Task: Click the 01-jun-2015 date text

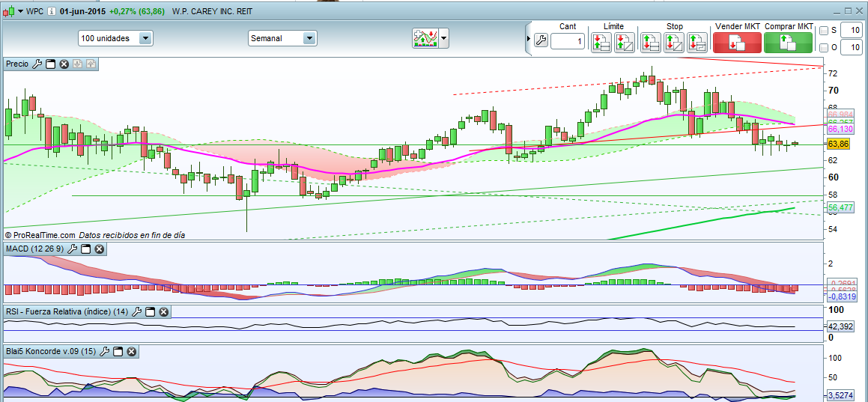Action: [82, 12]
